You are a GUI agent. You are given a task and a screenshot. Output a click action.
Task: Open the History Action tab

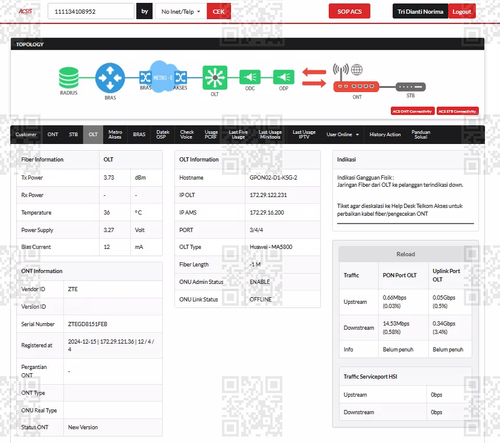click(385, 134)
